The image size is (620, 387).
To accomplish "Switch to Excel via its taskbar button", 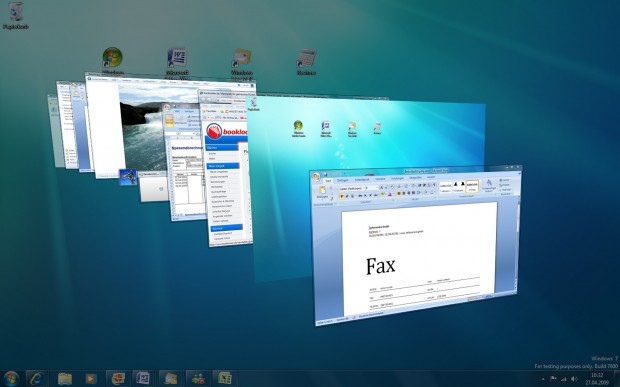I will [224, 378].
